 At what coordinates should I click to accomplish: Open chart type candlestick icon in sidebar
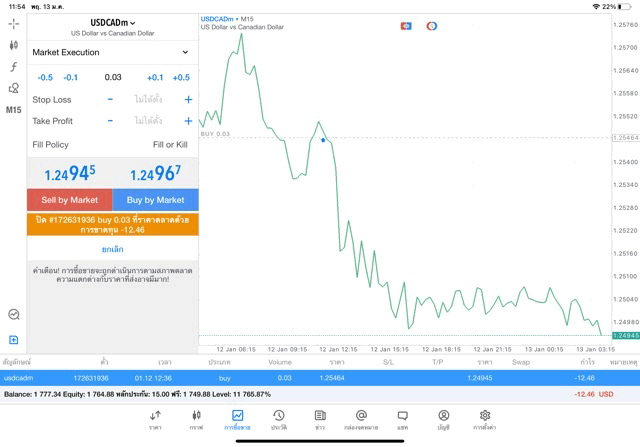tap(13, 45)
